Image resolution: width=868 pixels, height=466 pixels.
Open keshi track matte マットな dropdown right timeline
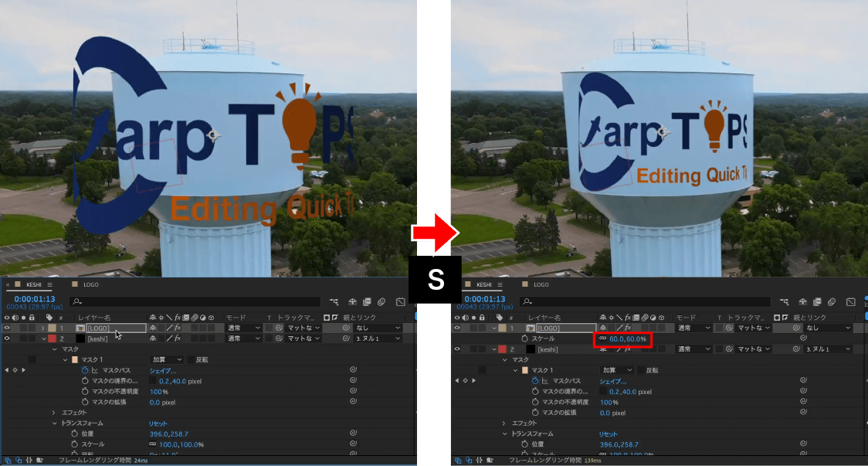pos(754,349)
